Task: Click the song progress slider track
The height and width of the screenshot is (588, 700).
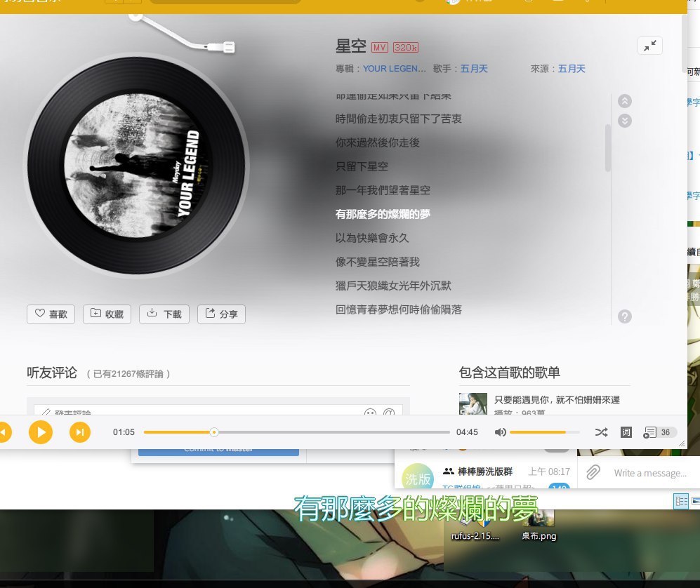Action: [x=296, y=432]
